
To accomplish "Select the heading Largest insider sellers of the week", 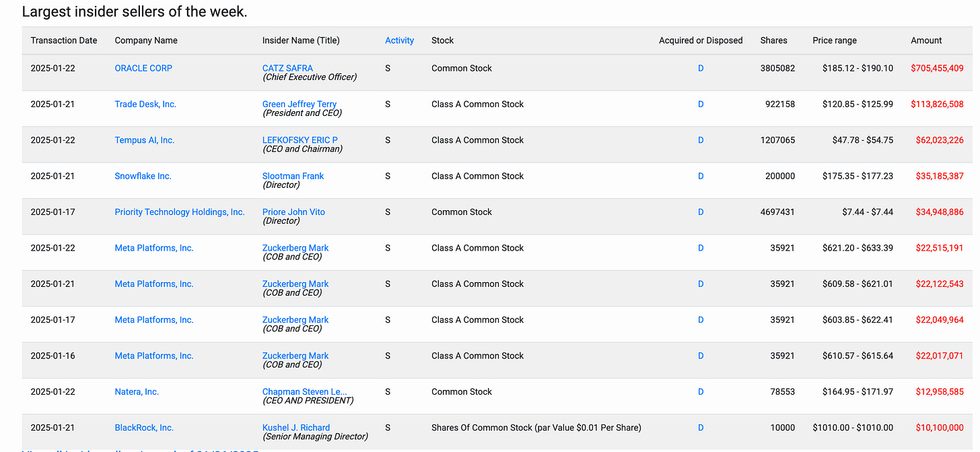I will click(x=135, y=11).
